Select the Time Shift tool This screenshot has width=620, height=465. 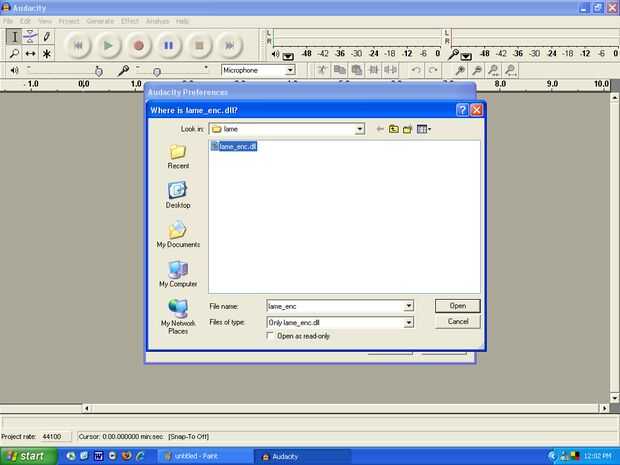point(30,53)
